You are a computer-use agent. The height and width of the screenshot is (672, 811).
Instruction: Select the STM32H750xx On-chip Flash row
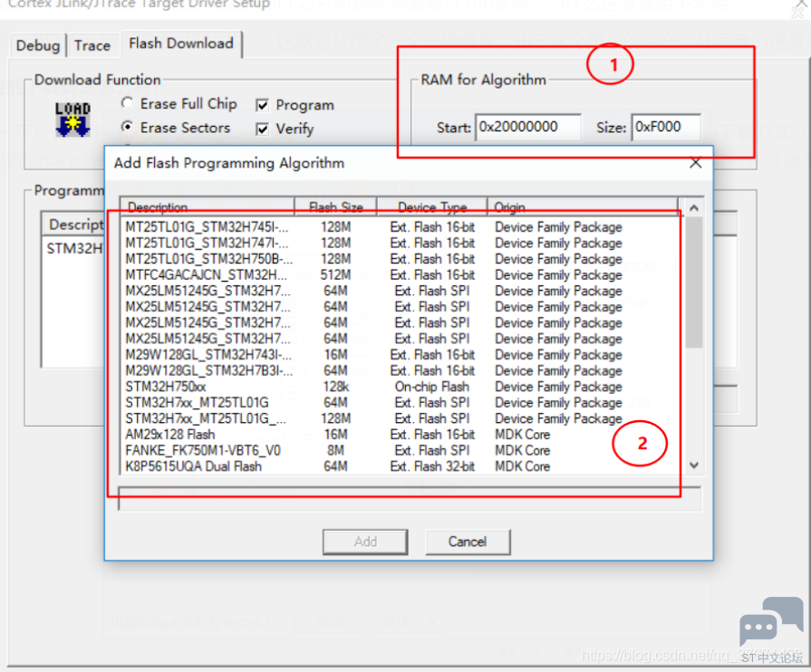tap(401, 387)
